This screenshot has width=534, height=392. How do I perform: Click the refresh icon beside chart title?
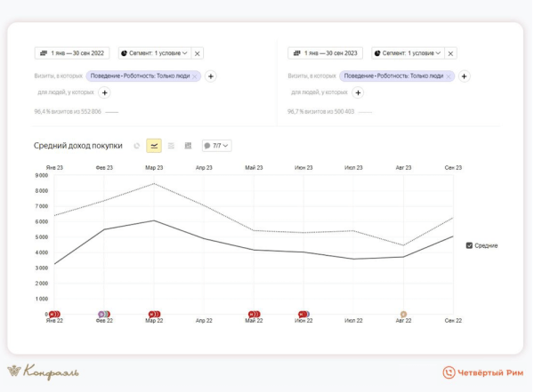pyautogui.click(x=136, y=146)
